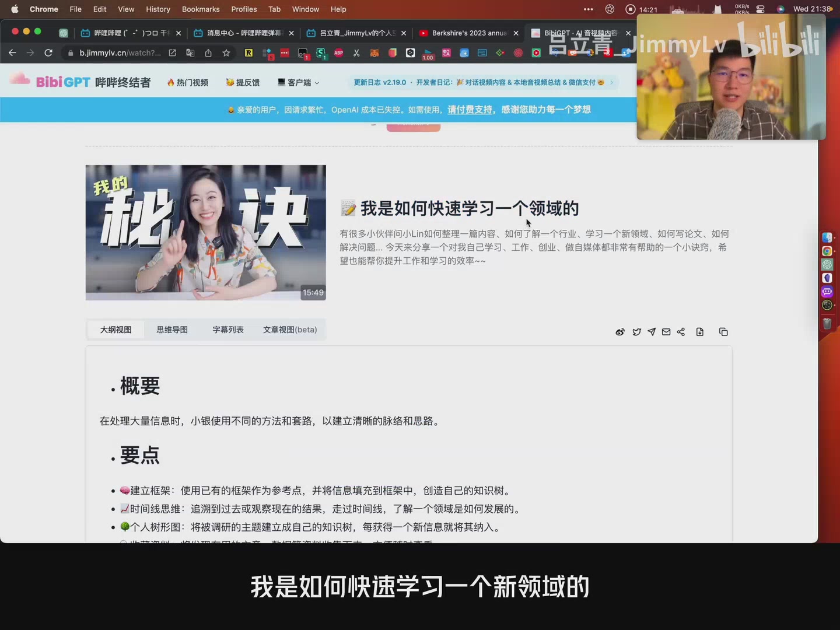Image resolution: width=840 pixels, height=630 pixels.
Task: Open Chrome's three-dot settings menu
Action: pyautogui.click(x=588, y=9)
